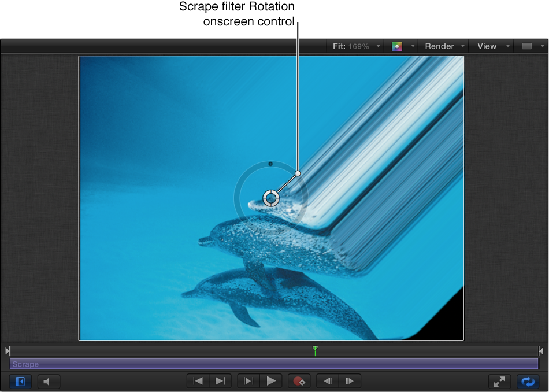Click the Play button in the transport controls
This screenshot has width=549, height=392.
[x=272, y=381]
